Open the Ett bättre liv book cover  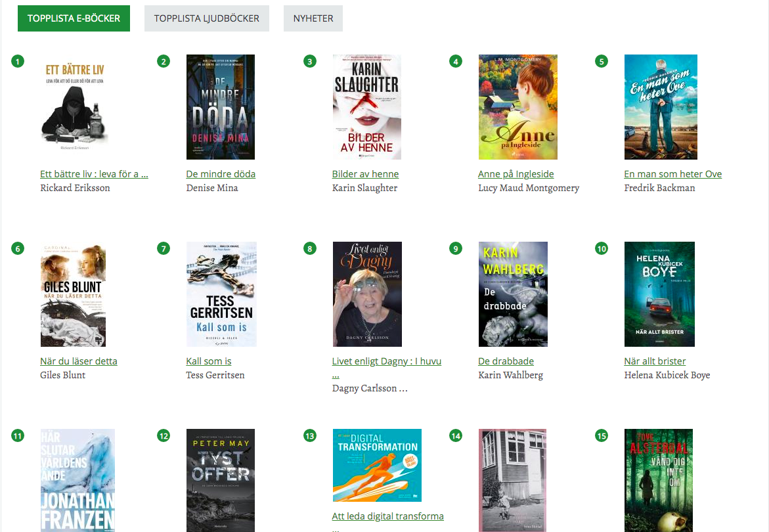pos(74,107)
